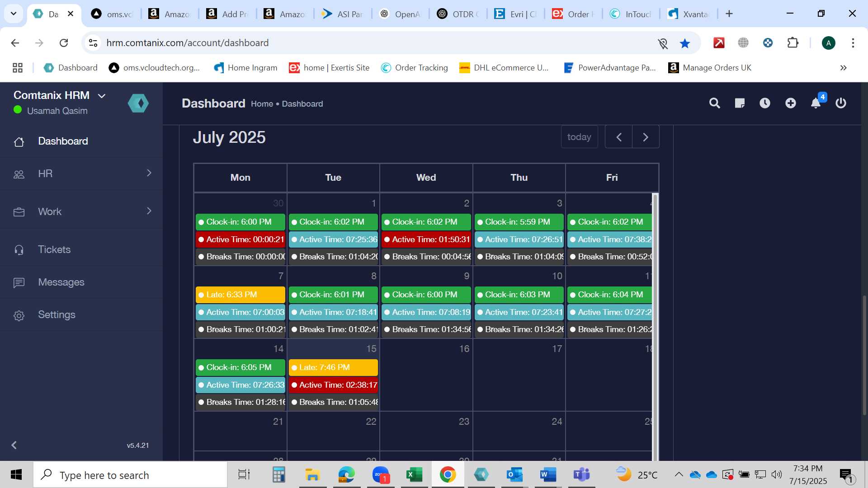Open Calculator from the taskbar

(x=278, y=475)
